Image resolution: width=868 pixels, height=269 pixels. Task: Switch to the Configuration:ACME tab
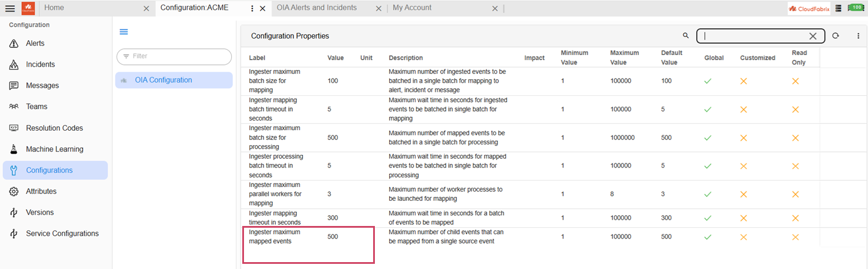pos(194,7)
